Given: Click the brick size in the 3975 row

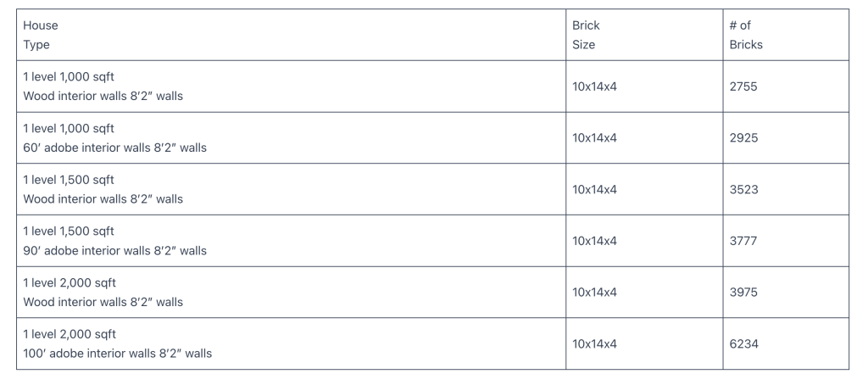Looking at the screenshot, I should [594, 293].
